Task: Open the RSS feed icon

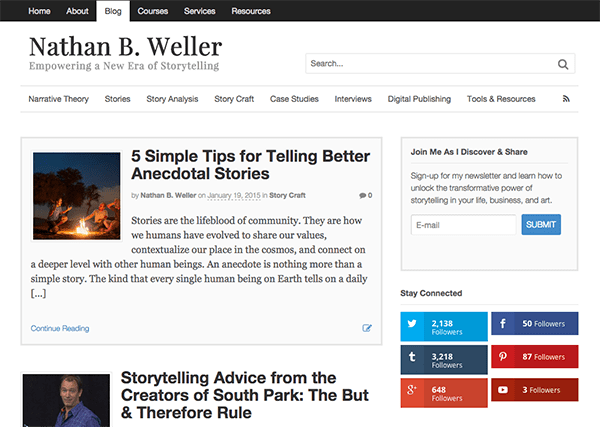Action: 566,99
